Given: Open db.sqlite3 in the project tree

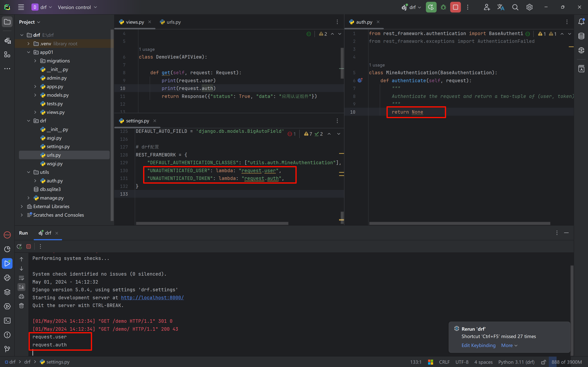Looking at the screenshot, I should coord(50,189).
